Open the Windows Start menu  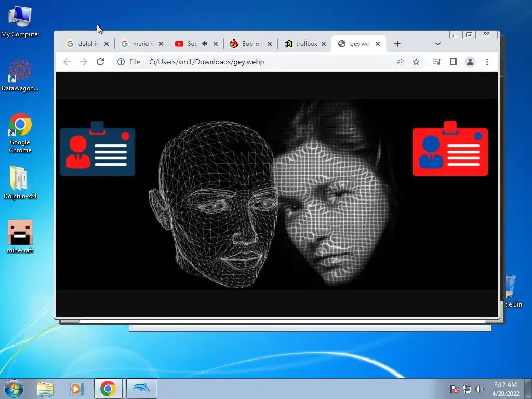(x=14, y=389)
